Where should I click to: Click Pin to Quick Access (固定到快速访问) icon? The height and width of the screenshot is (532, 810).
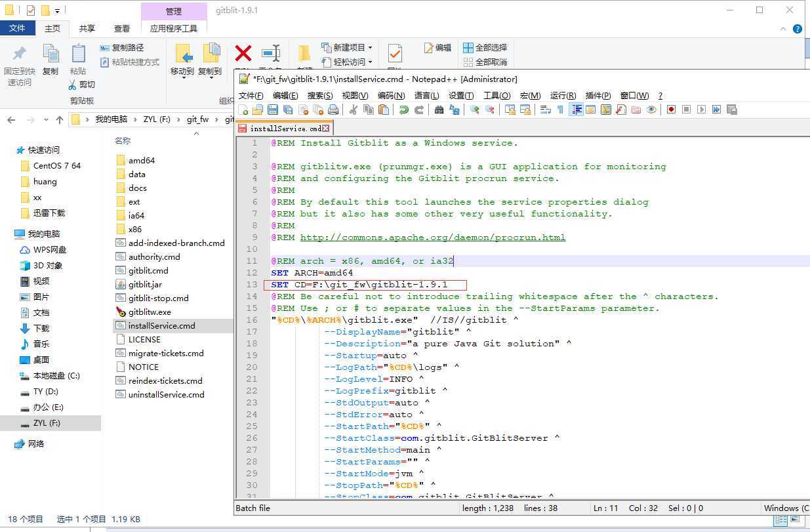tap(20, 54)
